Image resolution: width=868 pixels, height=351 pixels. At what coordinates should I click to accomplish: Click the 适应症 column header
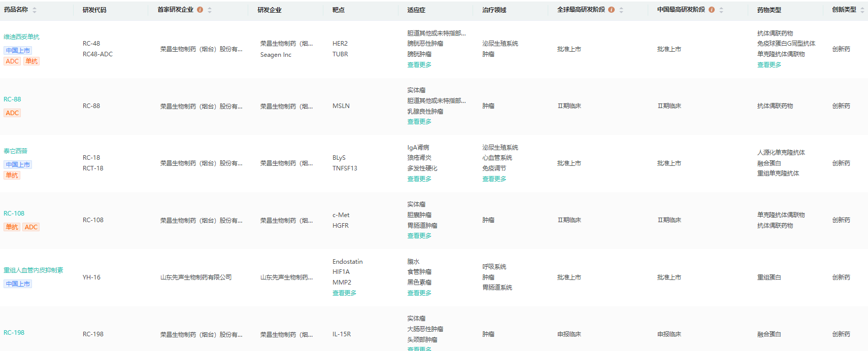click(416, 10)
